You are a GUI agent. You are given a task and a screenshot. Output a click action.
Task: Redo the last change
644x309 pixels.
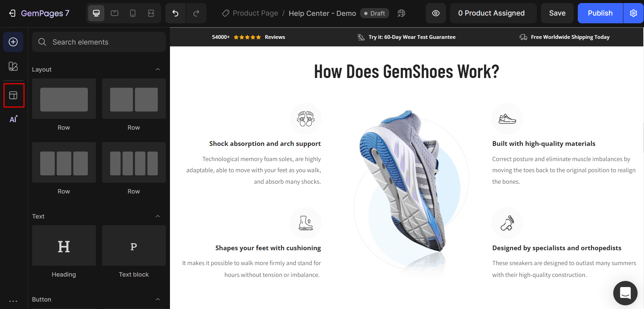[196, 13]
